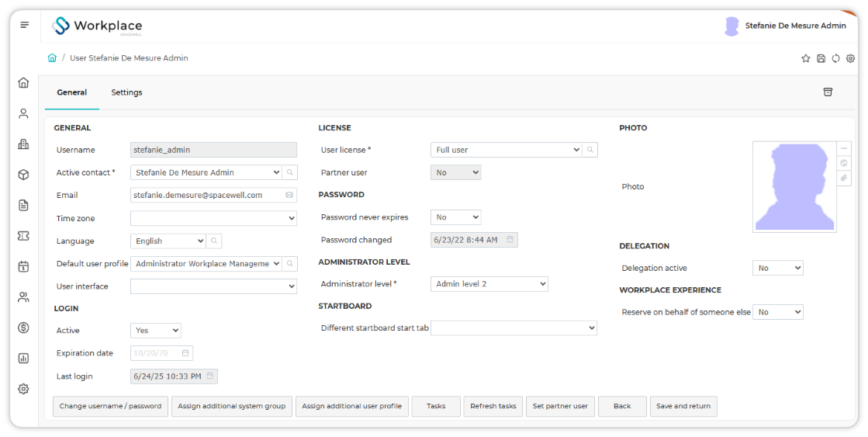Open the Default user profile dropdown
The height and width of the screenshot is (437, 868).
point(206,264)
